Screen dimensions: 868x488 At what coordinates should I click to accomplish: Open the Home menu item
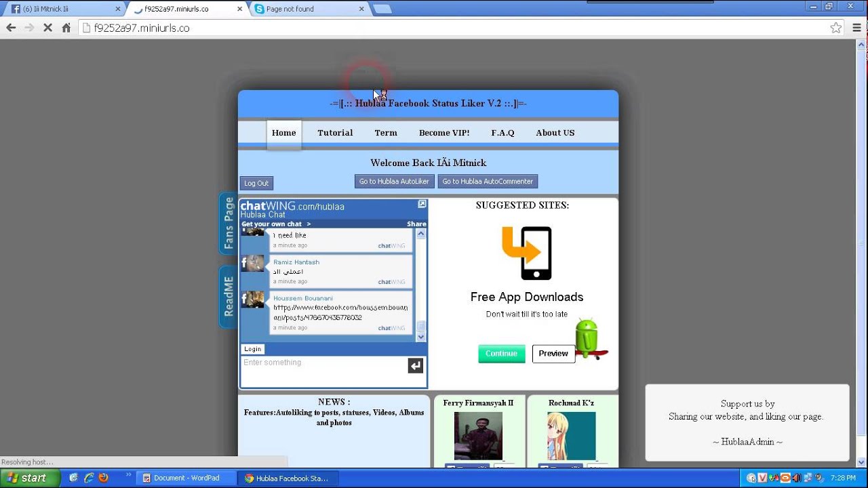coord(283,133)
